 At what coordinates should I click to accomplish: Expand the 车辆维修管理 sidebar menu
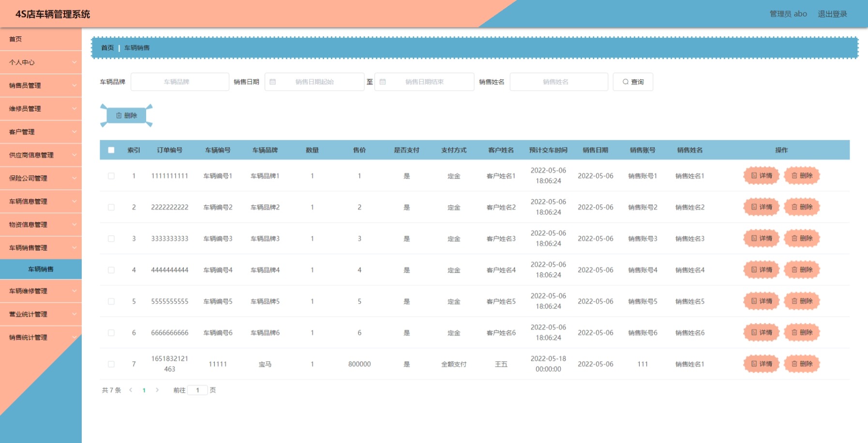pos(41,291)
